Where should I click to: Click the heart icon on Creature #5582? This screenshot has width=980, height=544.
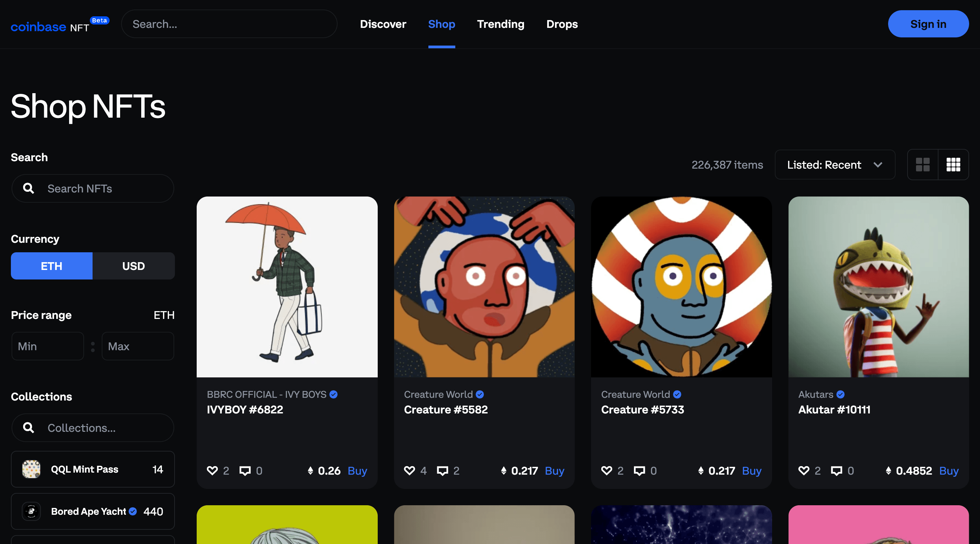click(410, 470)
